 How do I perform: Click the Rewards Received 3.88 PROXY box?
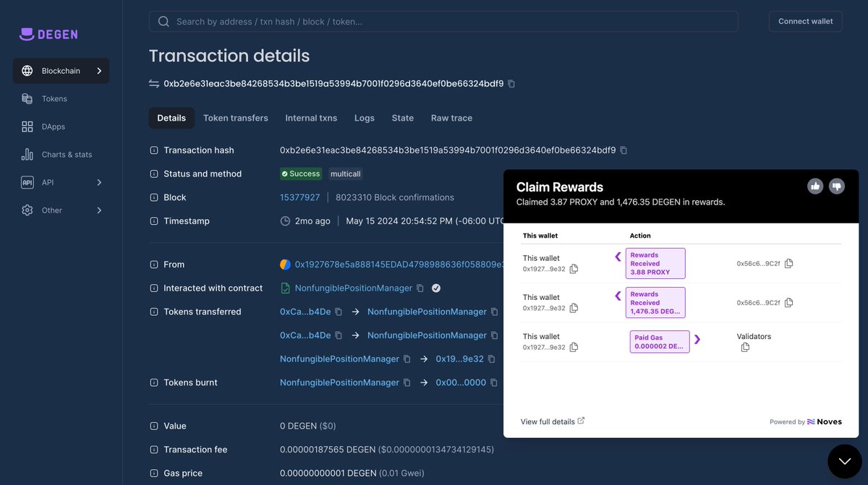tap(655, 264)
